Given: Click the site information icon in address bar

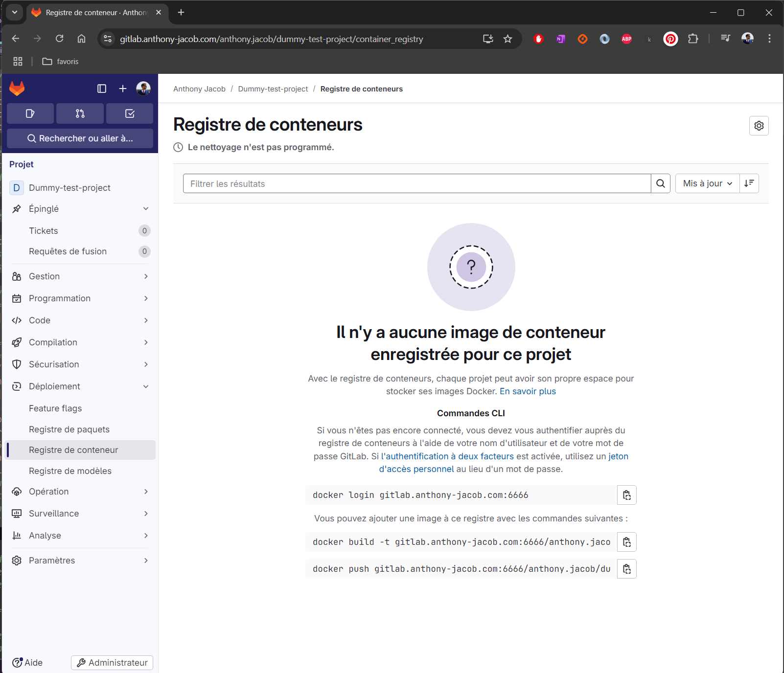Looking at the screenshot, I should 108,39.
